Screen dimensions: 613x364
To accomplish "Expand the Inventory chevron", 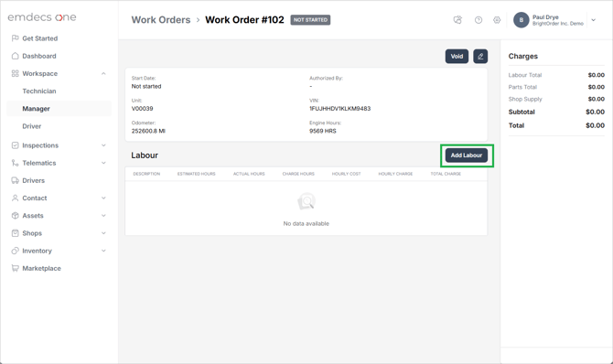I will tap(103, 251).
